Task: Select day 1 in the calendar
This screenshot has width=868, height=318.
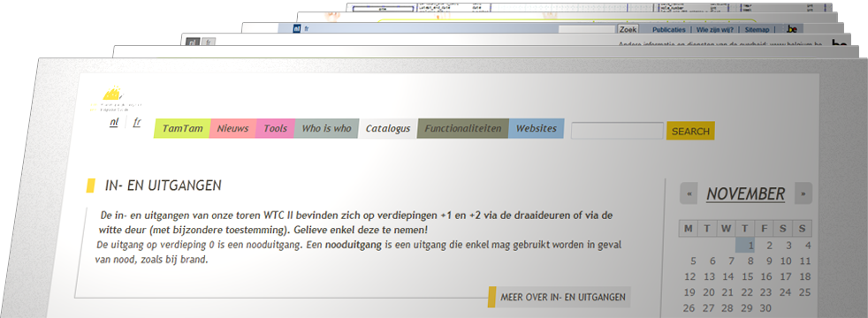Action: pos(745,245)
